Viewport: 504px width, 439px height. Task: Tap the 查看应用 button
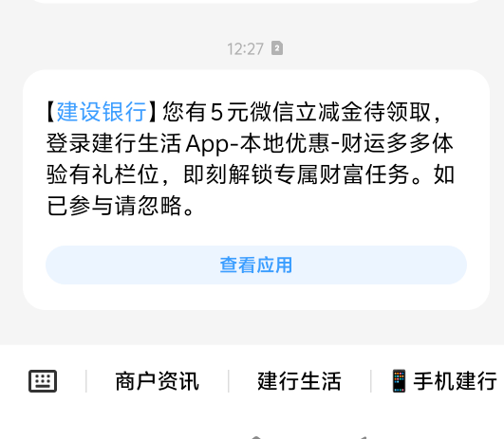click(256, 265)
